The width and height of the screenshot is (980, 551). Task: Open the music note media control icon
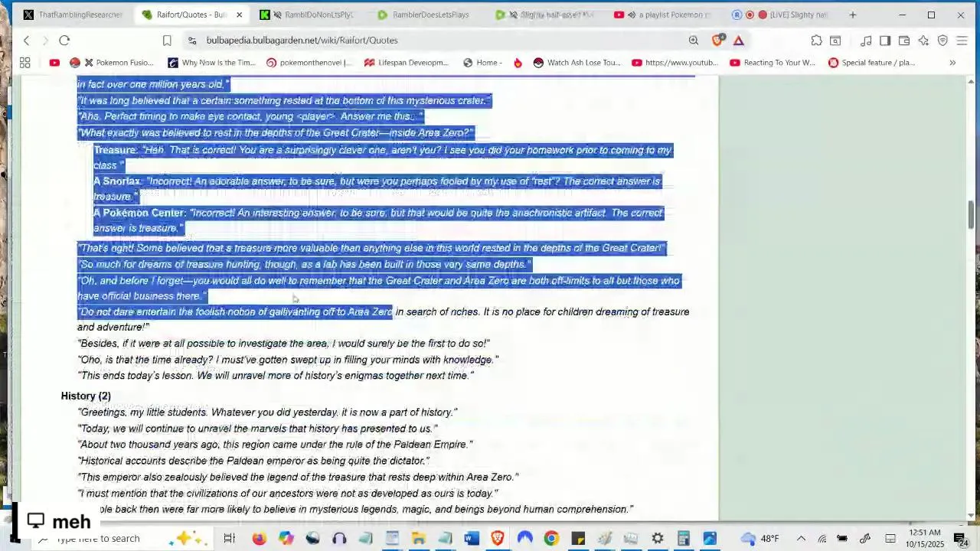tap(866, 41)
